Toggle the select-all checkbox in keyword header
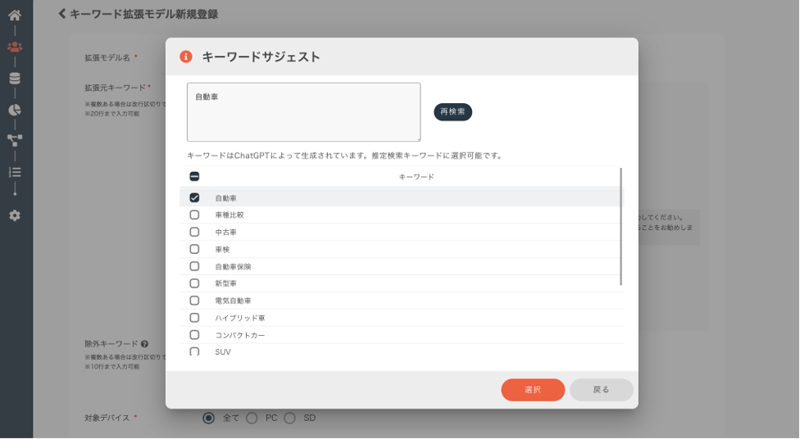Image resolution: width=800 pixels, height=439 pixels. 194,177
